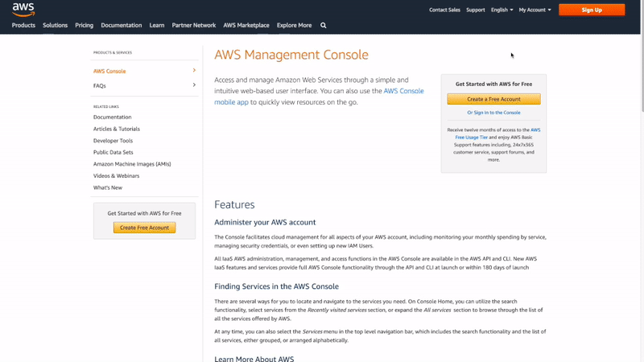Go to Pricing in navigation bar

click(85, 26)
